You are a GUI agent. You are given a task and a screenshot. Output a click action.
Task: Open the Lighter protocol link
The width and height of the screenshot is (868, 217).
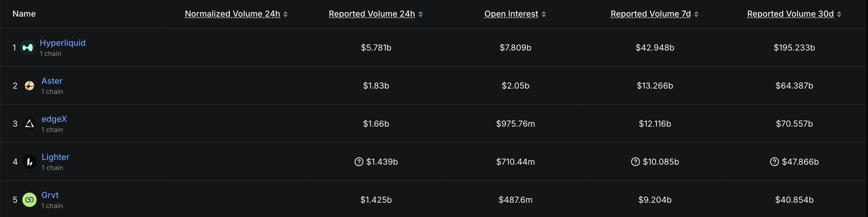click(x=55, y=157)
